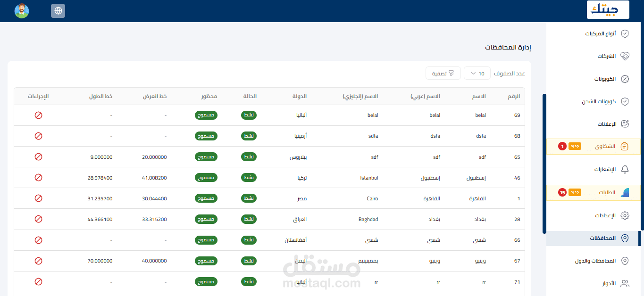
Task: Select الشركات menu label
Action: tap(606, 57)
